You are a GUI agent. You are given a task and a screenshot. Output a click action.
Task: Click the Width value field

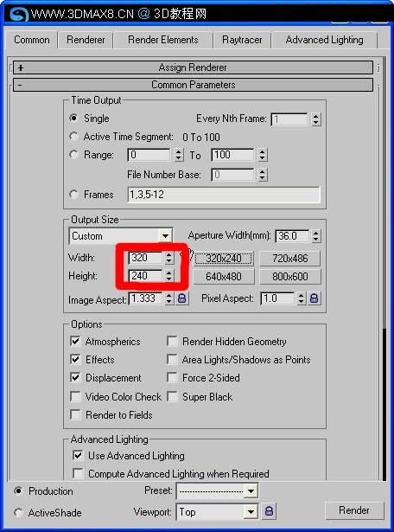(146, 258)
